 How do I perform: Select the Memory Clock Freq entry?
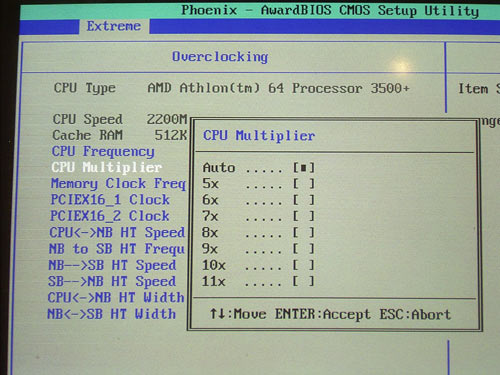(x=118, y=184)
